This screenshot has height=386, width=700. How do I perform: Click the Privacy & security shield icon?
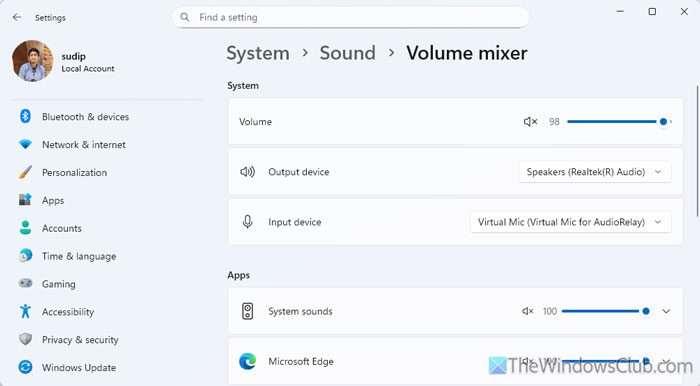[25, 339]
